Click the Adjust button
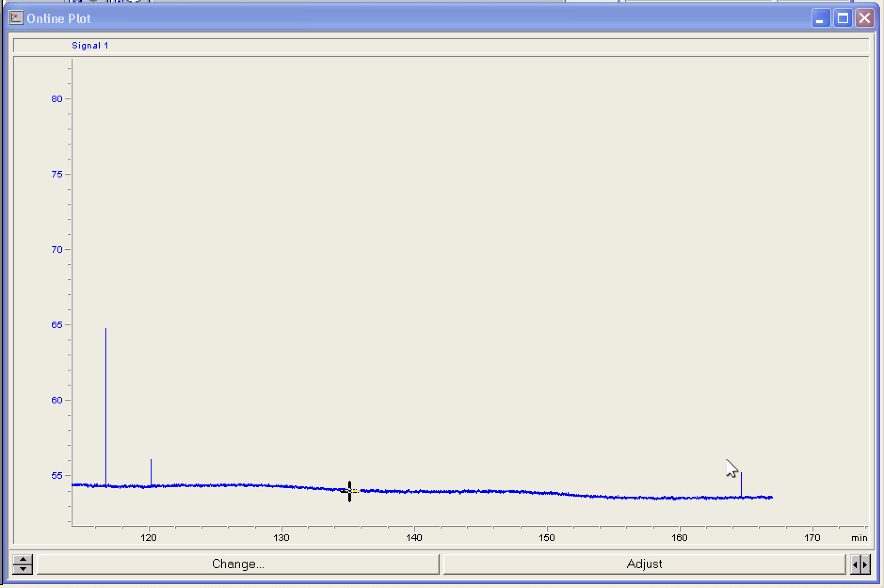 [x=644, y=564]
